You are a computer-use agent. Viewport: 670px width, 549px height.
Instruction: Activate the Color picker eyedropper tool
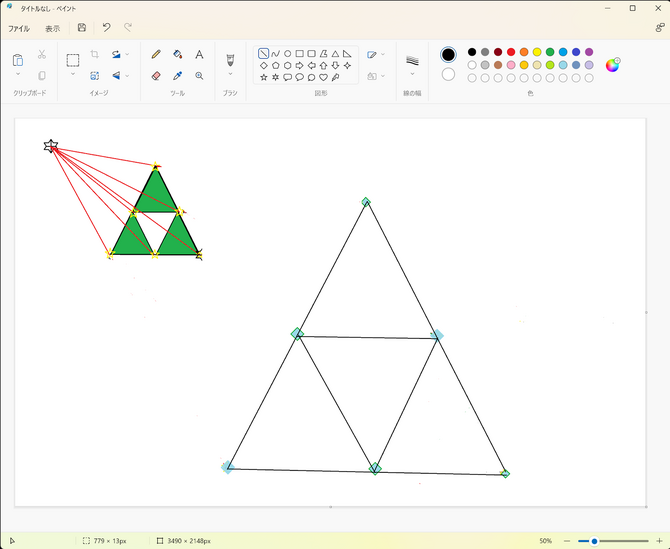click(x=178, y=75)
